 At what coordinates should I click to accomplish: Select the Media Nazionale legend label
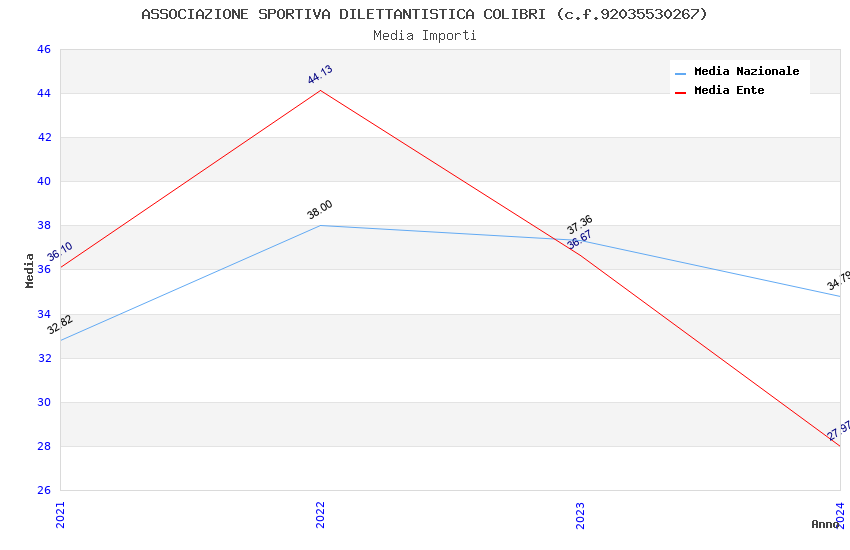746,72
